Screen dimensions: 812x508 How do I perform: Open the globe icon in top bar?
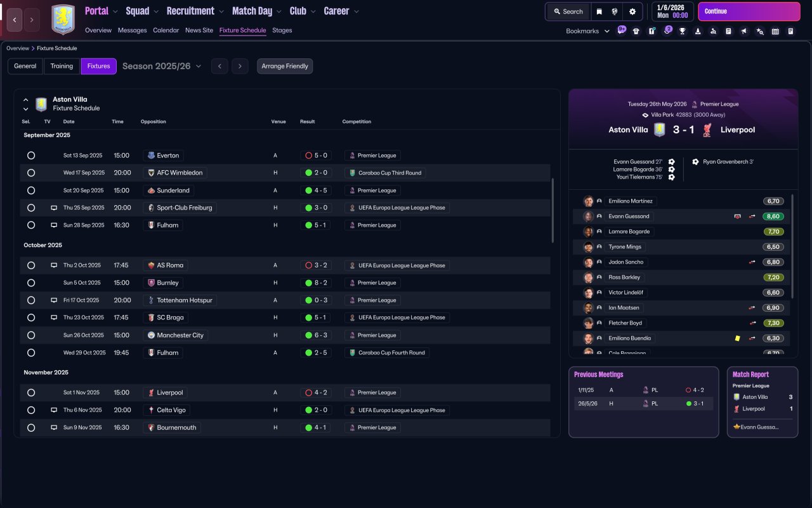point(615,11)
